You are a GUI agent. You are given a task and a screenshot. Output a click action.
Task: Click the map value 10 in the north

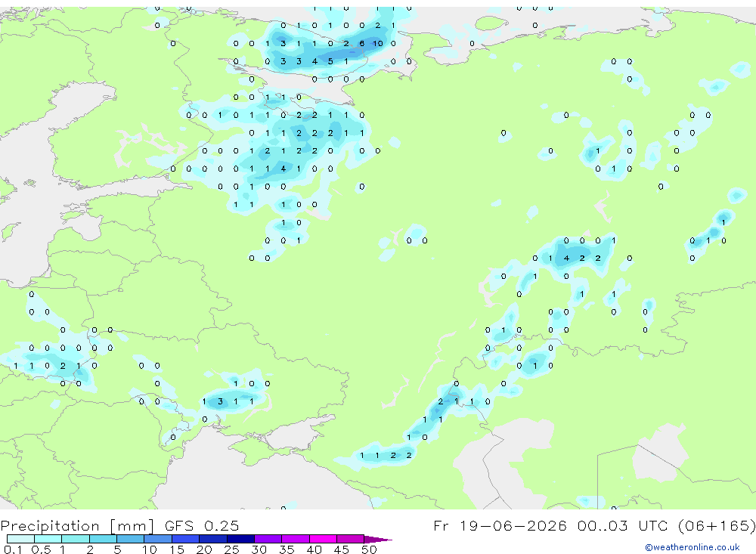tap(377, 43)
